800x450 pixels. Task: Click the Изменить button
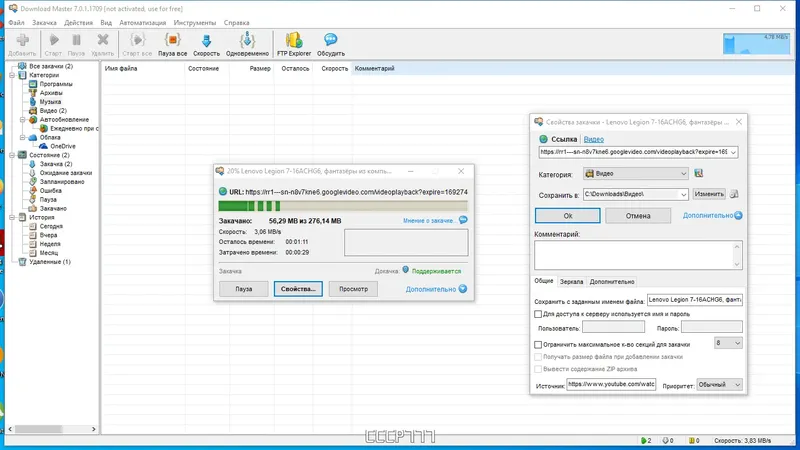(709, 194)
